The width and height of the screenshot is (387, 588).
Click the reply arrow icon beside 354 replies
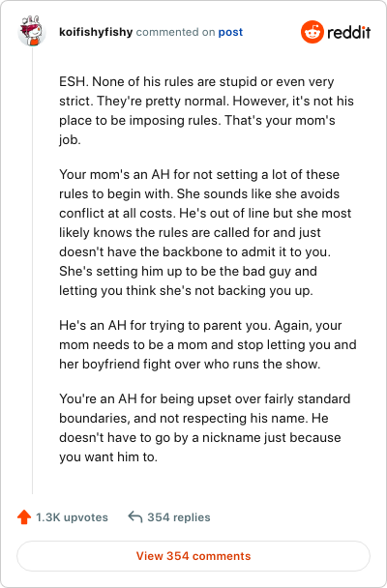135,517
